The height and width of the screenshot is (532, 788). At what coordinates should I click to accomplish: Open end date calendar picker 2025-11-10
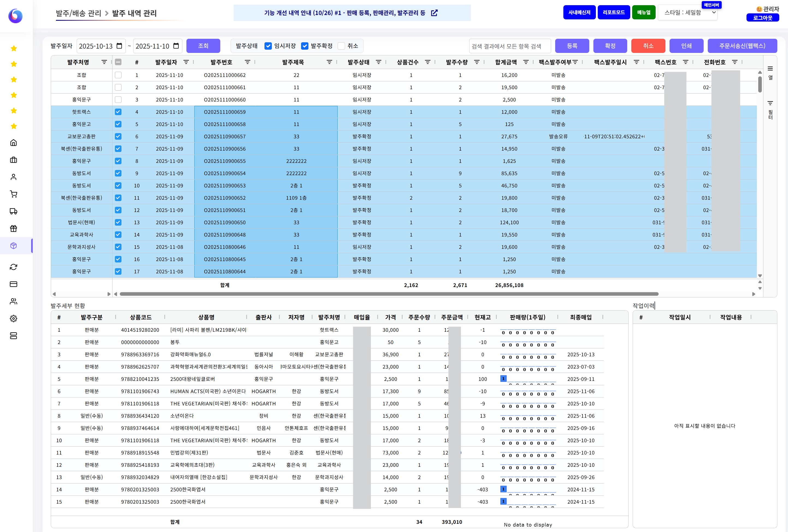pyautogui.click(x=176, y=46)
